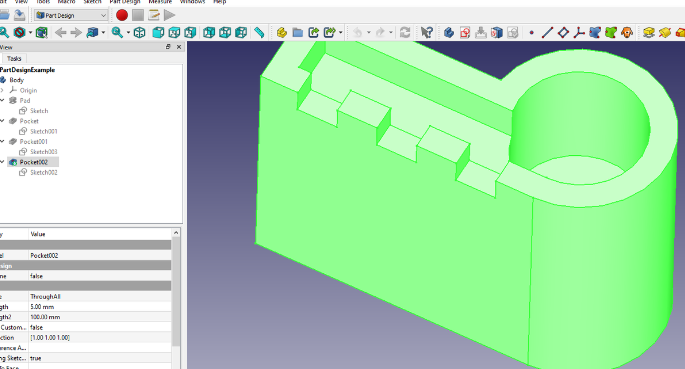Click the create part yellow icon

coord(282,32)
